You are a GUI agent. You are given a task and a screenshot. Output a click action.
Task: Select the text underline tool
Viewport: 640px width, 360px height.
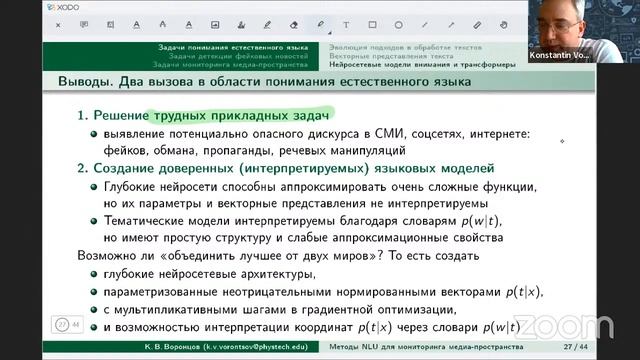click(136, 25)
